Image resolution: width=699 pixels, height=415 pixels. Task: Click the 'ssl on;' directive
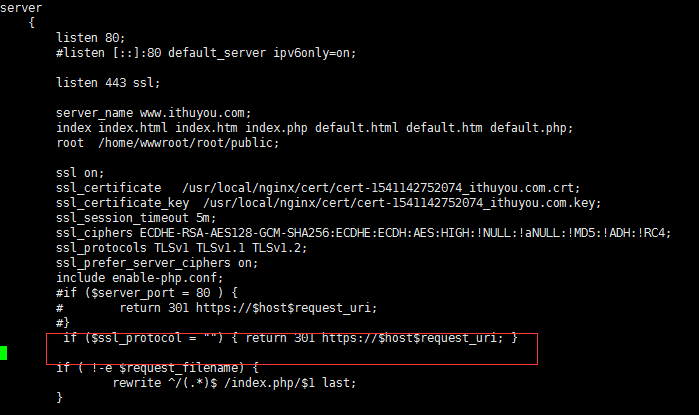tap(80, 173)
